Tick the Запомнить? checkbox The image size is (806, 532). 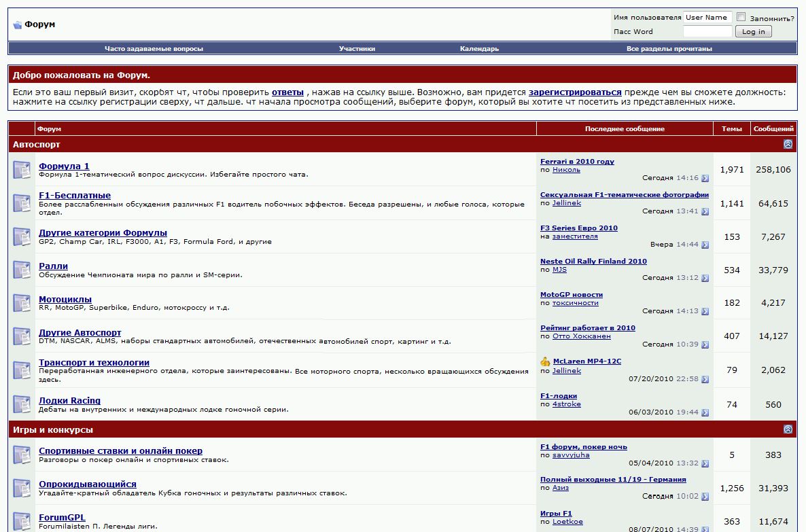tap(741, 17)
